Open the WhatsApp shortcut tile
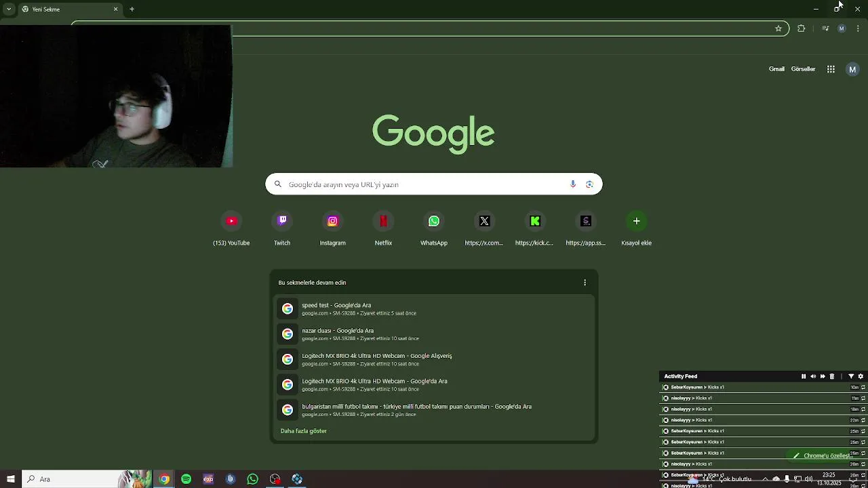The height and width of the screenshot is (488, 868). pos(434,229)
